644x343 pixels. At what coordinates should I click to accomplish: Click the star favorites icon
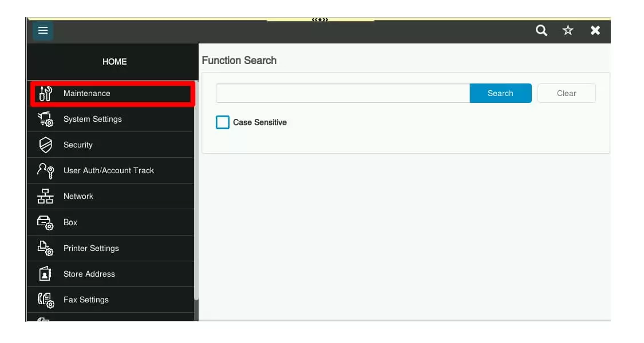click(568, 30)
